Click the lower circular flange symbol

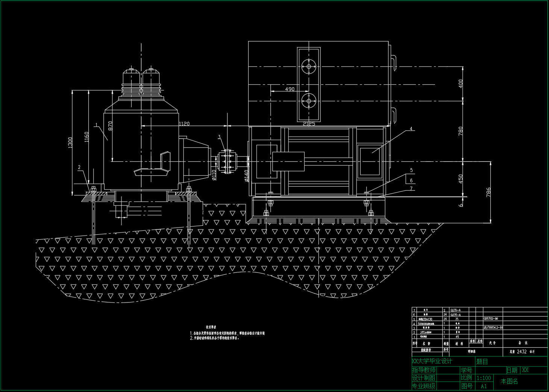[309, 101]
